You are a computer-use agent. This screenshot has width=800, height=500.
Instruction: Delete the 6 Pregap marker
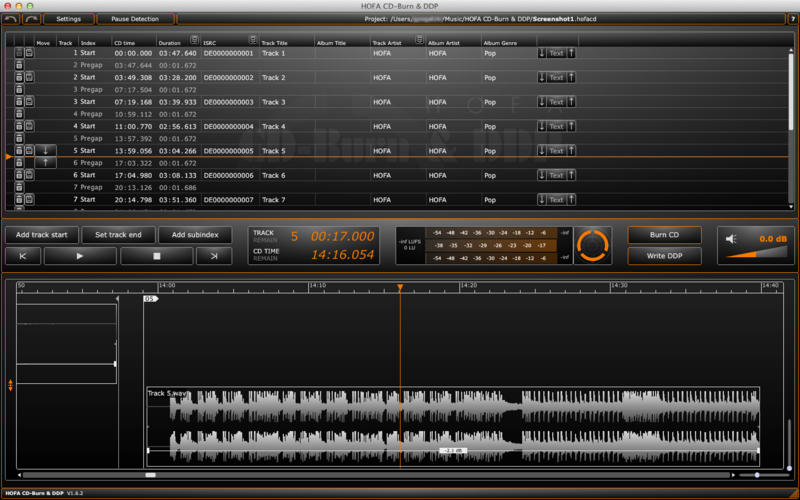coord(19,163)
